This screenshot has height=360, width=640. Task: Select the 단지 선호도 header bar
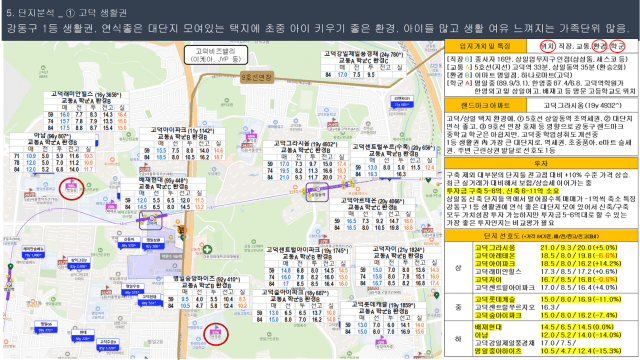tap(541, 236)
